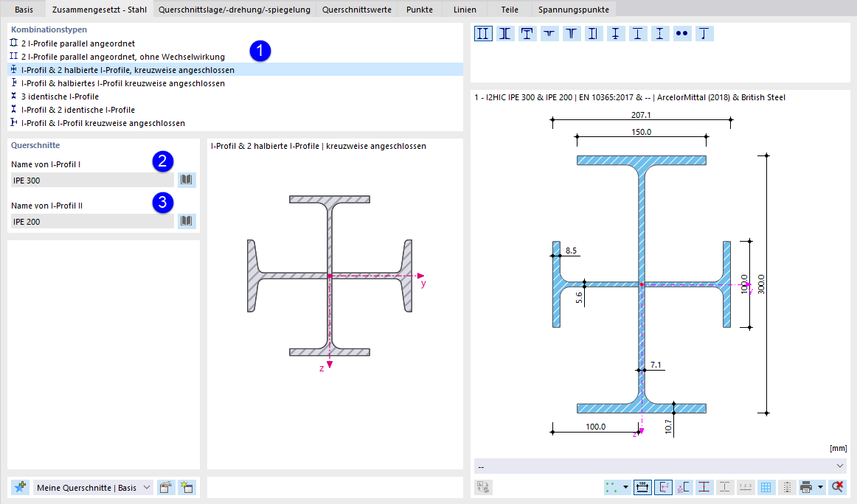This screenshot has width=857, height=504.
Task: Toggle green points display icon
Action: click(611, 487)
